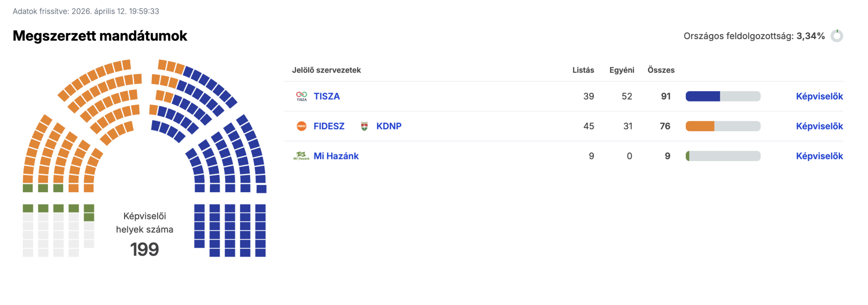Open the Mi Hazánk party link

coord(336,156)
